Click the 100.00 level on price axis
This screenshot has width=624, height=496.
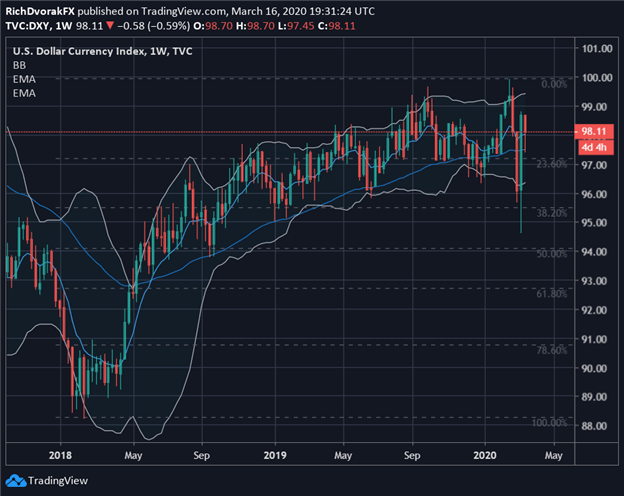596,78
